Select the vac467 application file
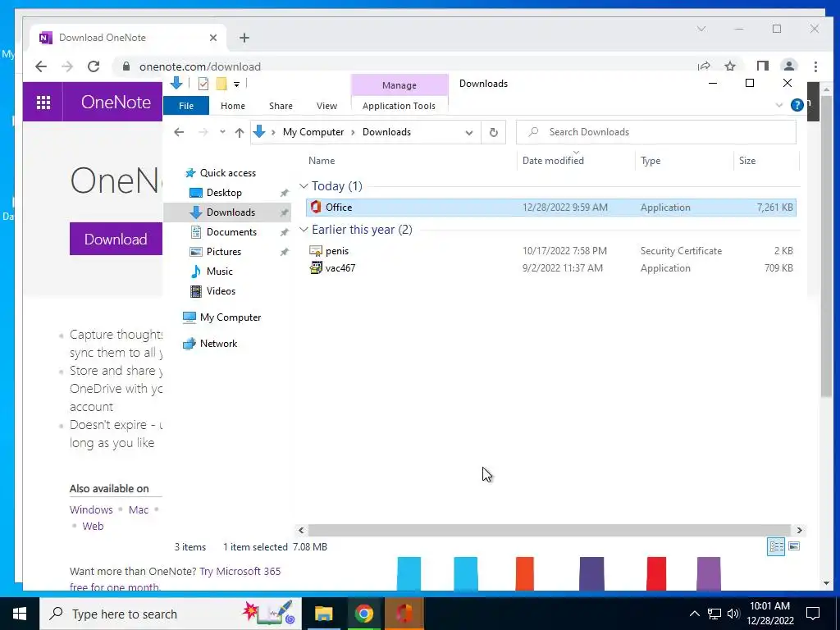The width and height of the screenshot is (840, 630). coord(551,268)
